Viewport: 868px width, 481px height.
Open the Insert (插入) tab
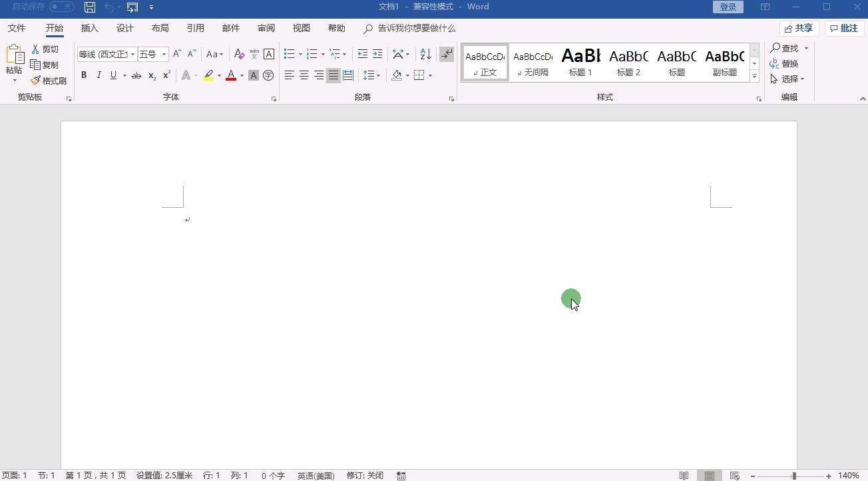(x=89, y=28)
